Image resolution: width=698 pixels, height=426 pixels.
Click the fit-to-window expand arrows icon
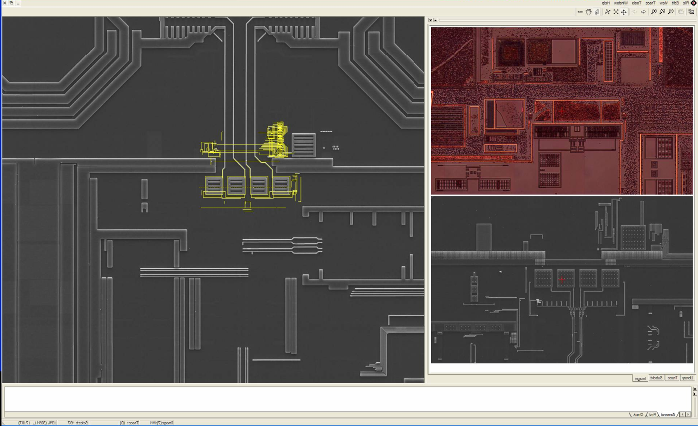pos(615,12)
